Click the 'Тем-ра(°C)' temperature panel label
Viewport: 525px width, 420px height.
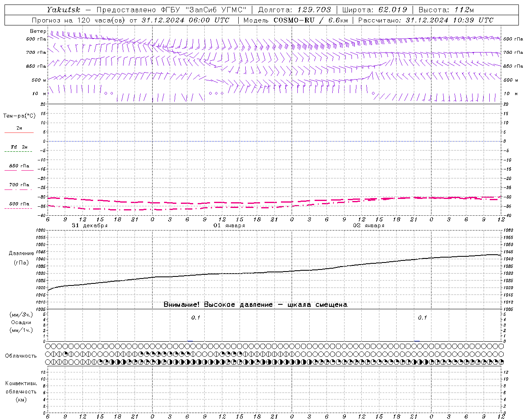click(x=19, y=116)
